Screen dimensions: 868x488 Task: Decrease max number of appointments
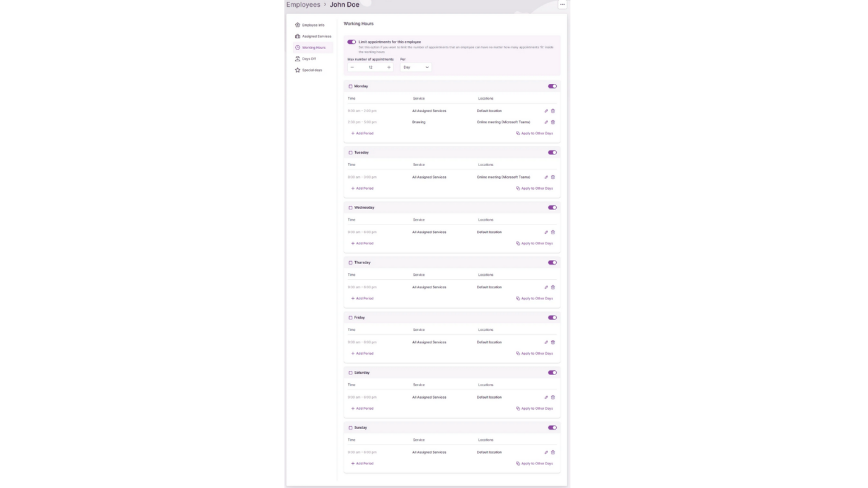pyautogui.click(x=352, y=67)
